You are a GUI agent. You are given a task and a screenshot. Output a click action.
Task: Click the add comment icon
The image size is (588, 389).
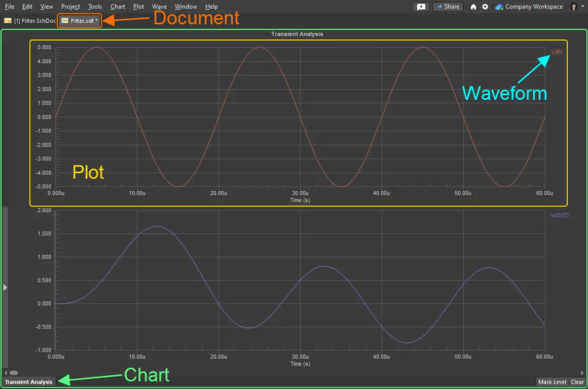(421, 7)
